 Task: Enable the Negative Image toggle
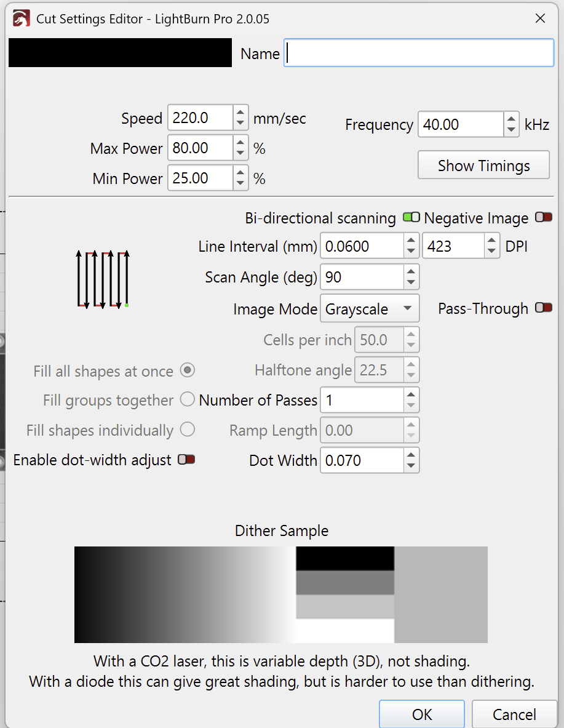pos(544,218)
